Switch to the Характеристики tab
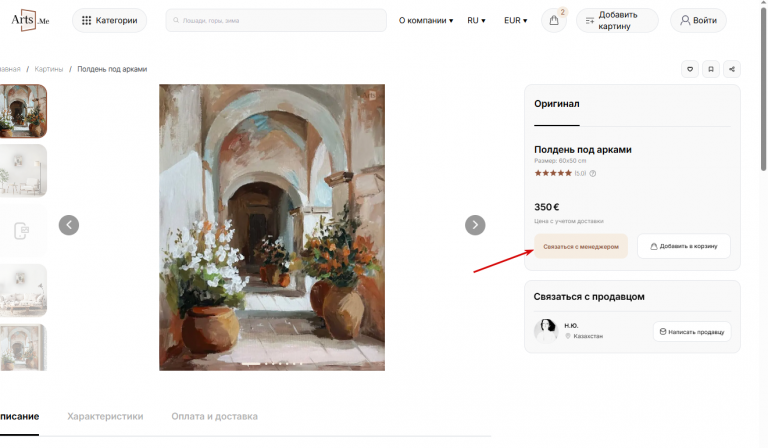768x448 pixels. pyautogui.click(x=105, y=416)
